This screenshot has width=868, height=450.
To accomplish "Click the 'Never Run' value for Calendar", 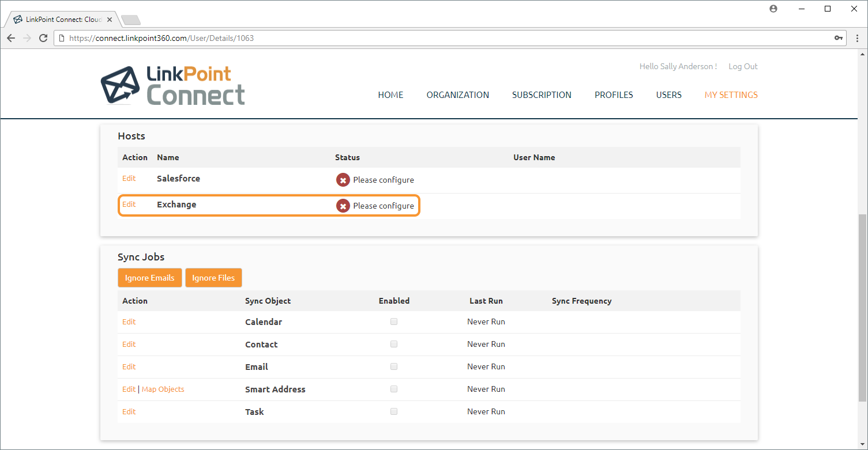I will (x=486, y=322).
